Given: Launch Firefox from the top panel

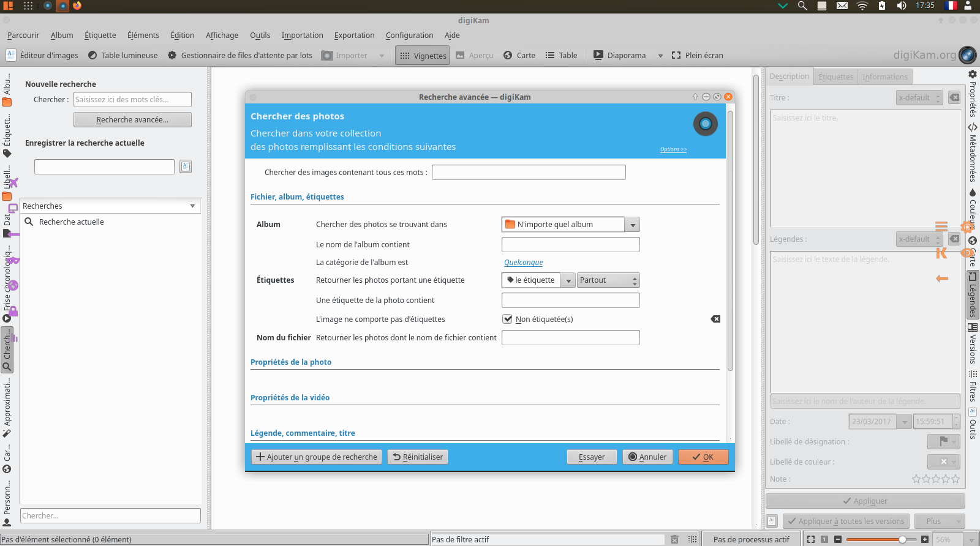Looking at the screenshot, I should click(77, 6).
